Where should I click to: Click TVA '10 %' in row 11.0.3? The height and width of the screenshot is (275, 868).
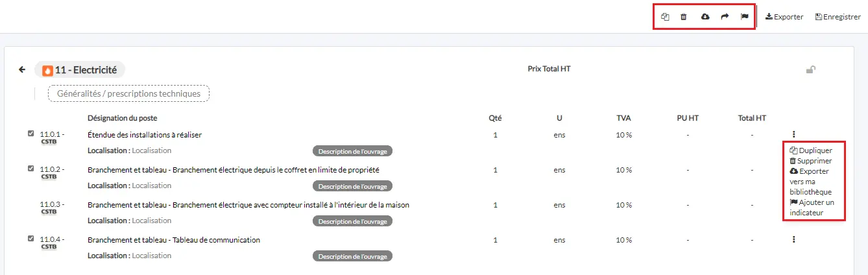coord(624,205)
